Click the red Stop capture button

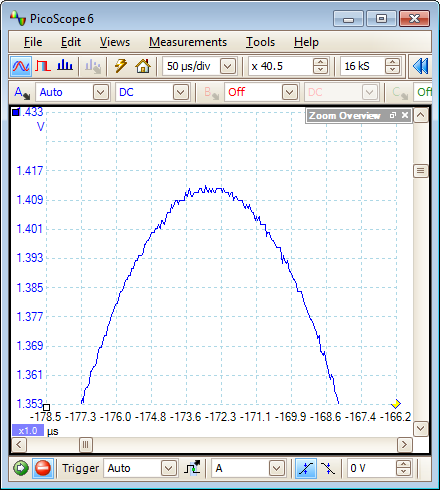(x=43, y=468)
